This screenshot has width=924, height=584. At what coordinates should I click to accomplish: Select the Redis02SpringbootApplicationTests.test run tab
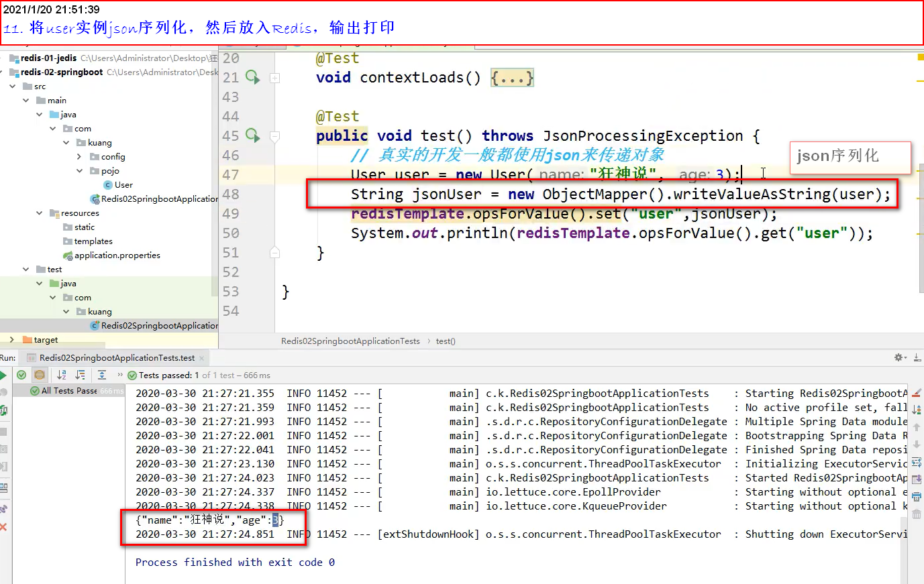(x=117, y=358)
